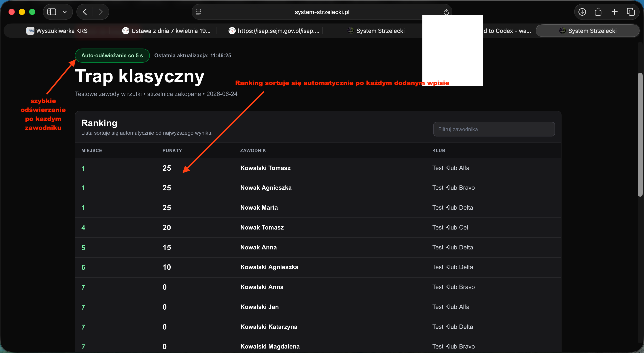The image size is (644, 353).
Task: Expand the sidebar options chevron
Action: click(x=64, y=12)
